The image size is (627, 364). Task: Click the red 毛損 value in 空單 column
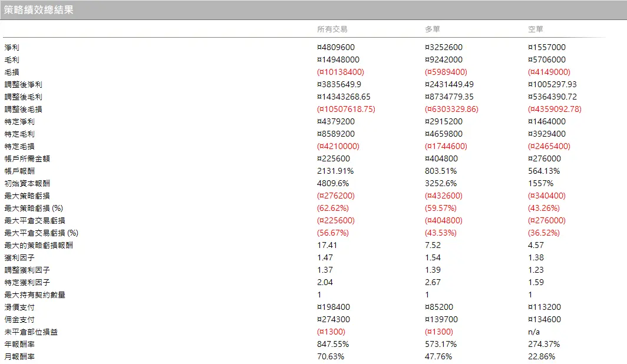549,72
